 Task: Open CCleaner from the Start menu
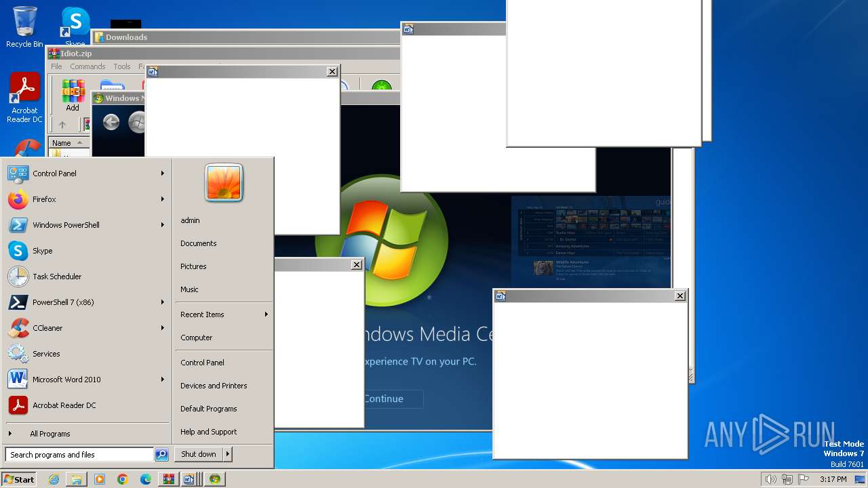click(86, 328)
